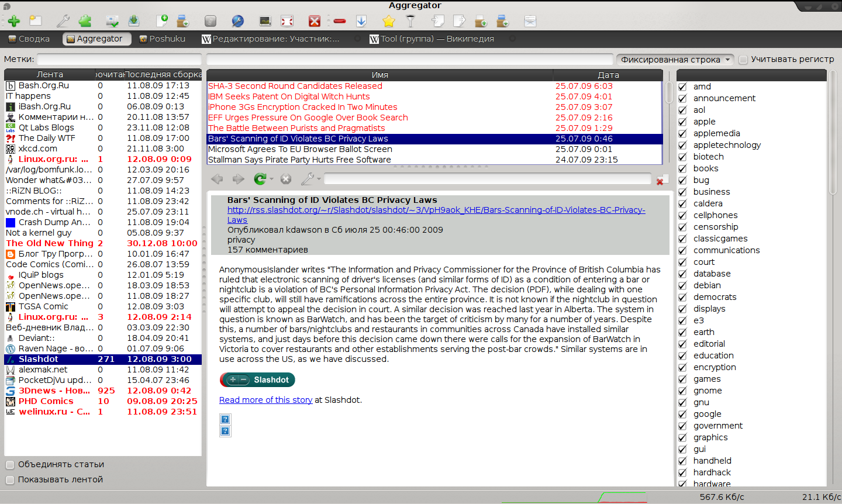
Task: Open the dropdown arrow beside reload button
Action: pyautogui.click(x=271, y=179)
